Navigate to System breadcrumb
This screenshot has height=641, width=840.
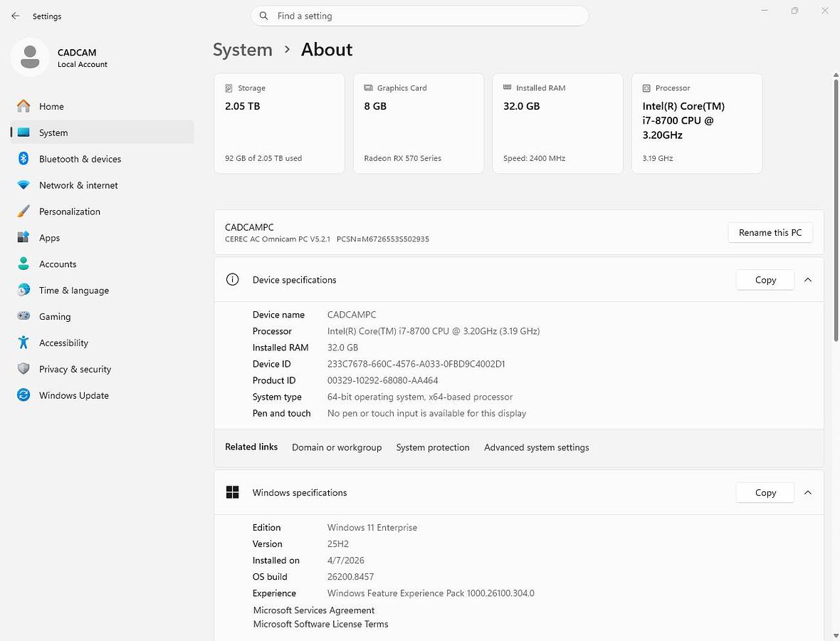click(243, 49)
